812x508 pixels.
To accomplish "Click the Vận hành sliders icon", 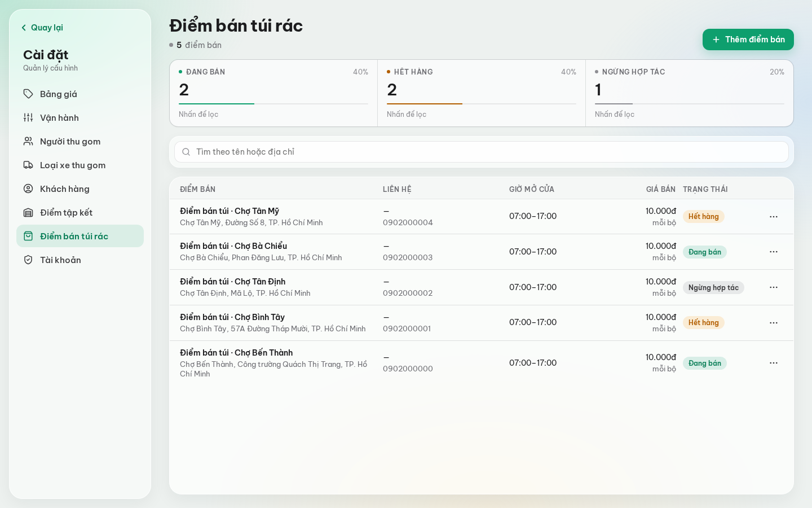I will 28,117.
